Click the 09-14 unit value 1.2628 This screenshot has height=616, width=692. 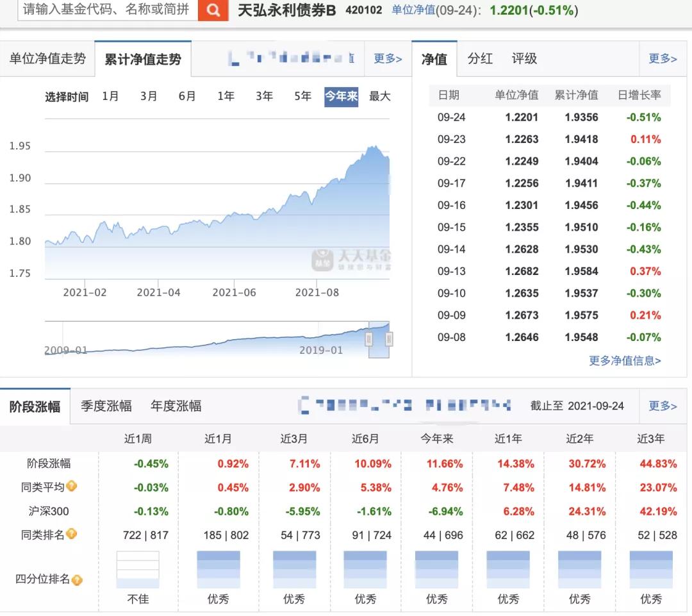tap(522, 249)
